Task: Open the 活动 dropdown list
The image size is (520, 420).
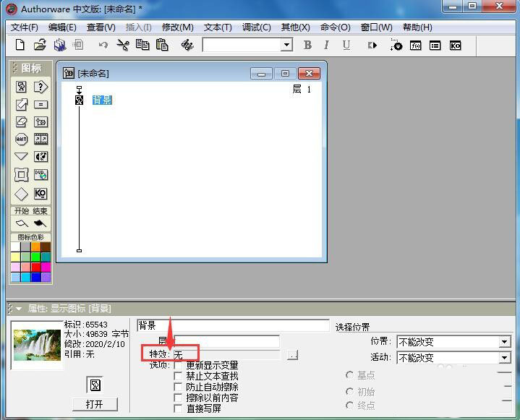Action: [x=504, y=358]
